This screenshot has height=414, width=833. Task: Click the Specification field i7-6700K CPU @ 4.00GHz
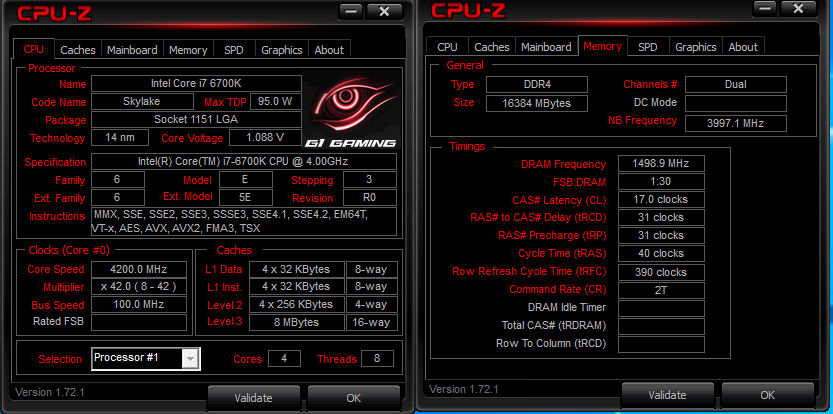click(x=244, y=161)
